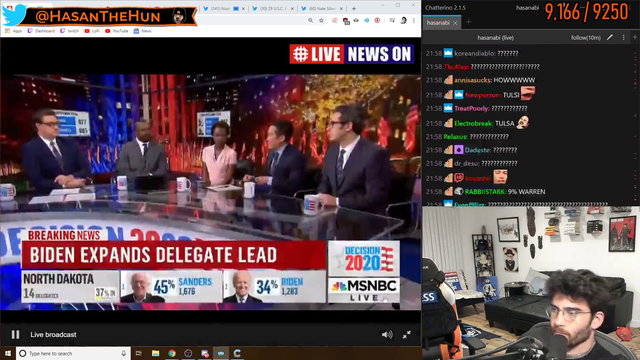The width and height of the screenshot is (640, 360).
Task: Zoom the page with the magnifier icon
Action: (311, 20)
